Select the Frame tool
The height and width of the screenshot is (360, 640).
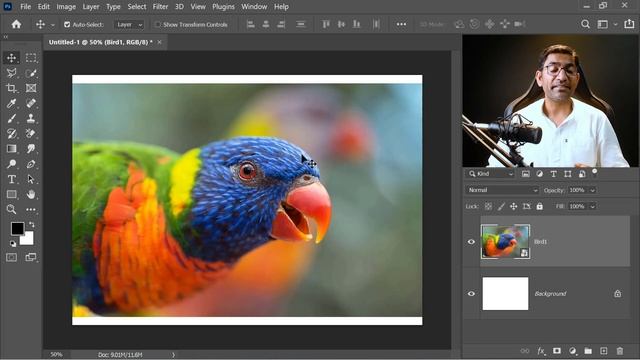[x=31, y=88]
